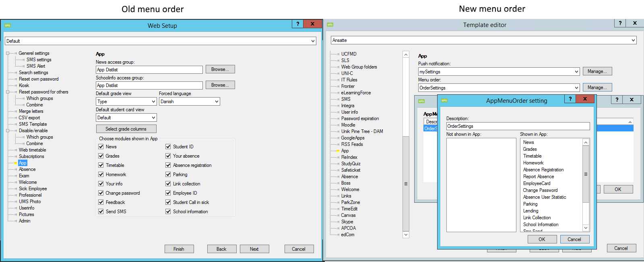Click the UMS icon in Web Setup titlebar
Screen dimensions: 644x262
coord(8,25)
